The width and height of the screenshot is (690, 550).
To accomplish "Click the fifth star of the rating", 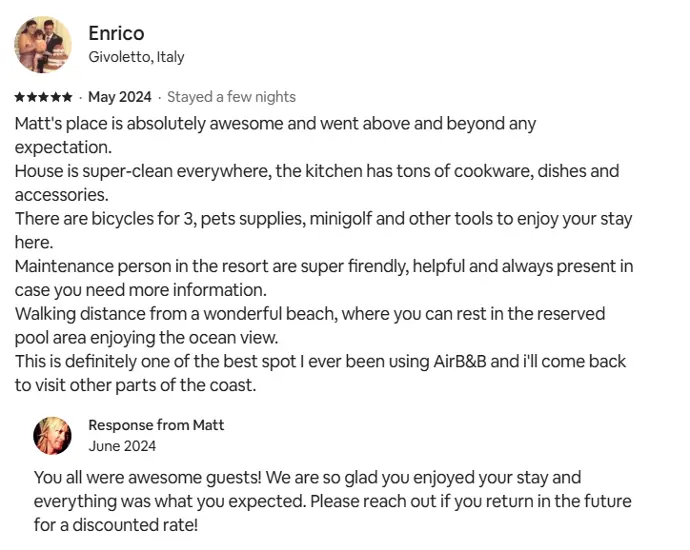I will tap(67, 97).
